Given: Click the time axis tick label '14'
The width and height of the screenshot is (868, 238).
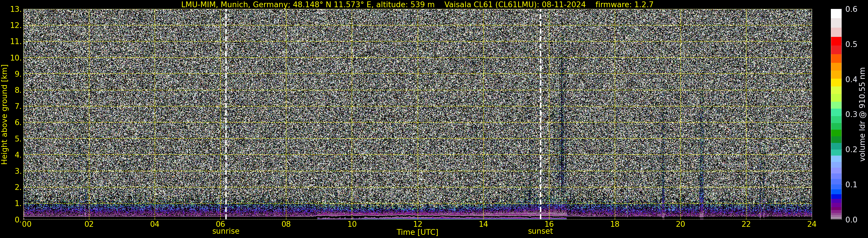Looking at the screenshot, I should [483, 224].
